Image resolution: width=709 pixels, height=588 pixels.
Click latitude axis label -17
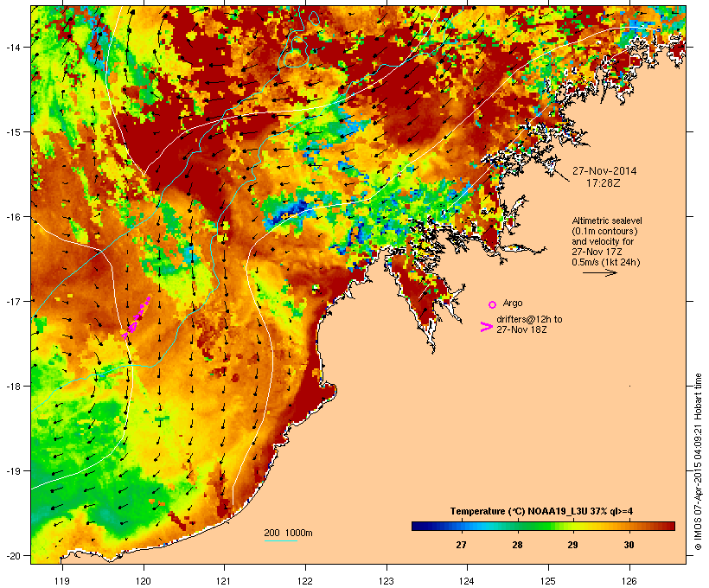point(13,301)
